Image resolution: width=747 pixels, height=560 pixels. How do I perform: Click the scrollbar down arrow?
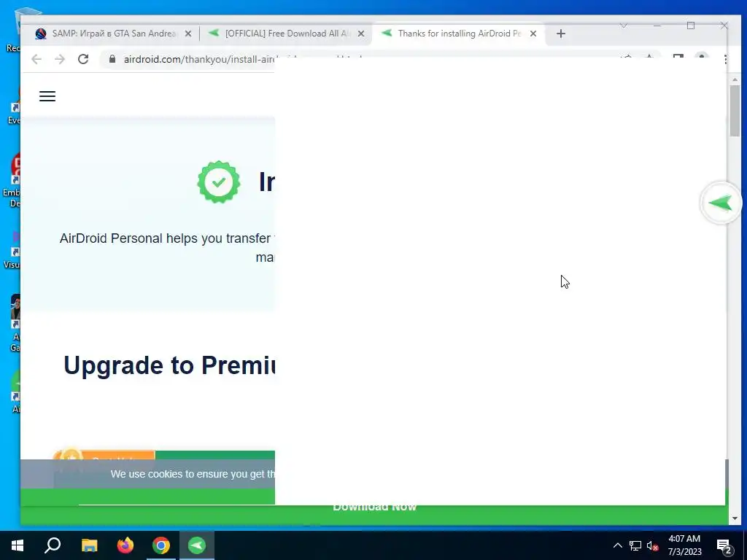[735, 518]
